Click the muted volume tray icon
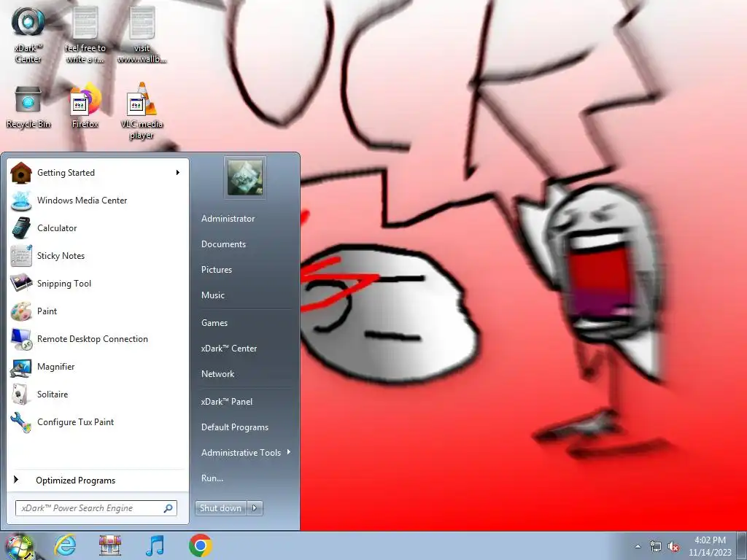 click(673, 547)
